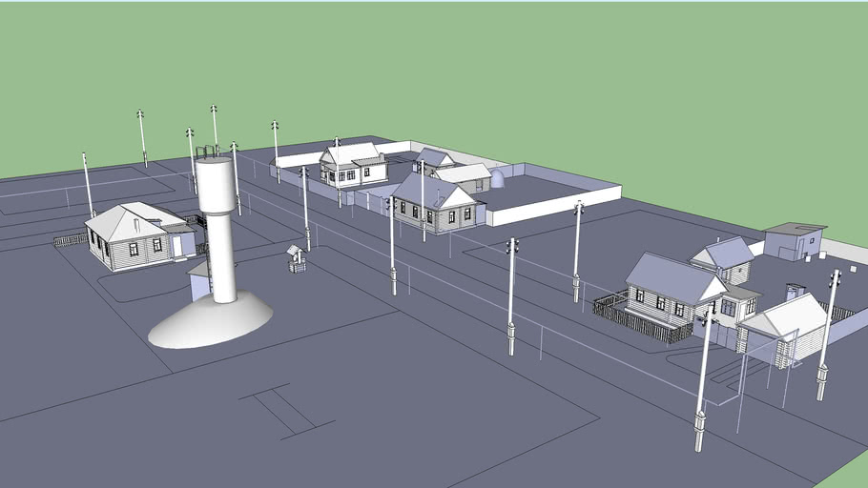Select the utility pole at the far right edge

coord(827,334)
